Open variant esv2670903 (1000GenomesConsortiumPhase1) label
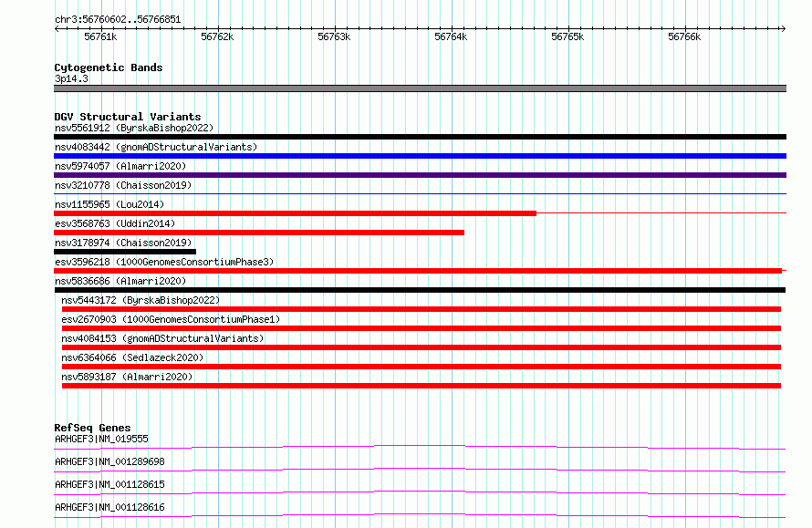The width and height of the screenshot is (812, 528). click(171, 319)
